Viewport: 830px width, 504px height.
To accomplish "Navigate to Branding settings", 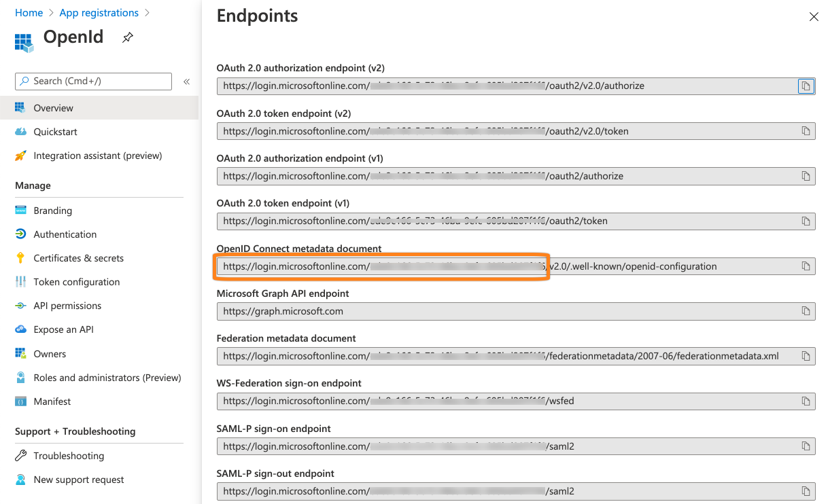I will tap(53, 211).
